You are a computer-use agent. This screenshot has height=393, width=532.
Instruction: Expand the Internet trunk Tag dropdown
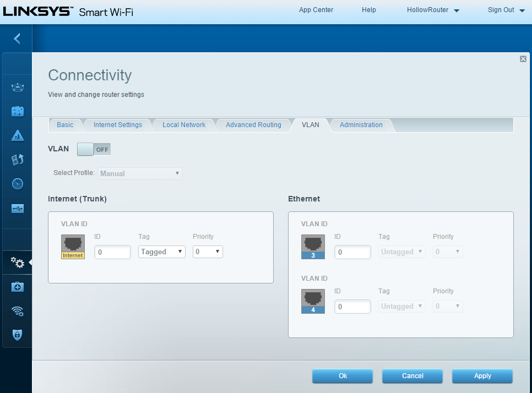(161, 252)
